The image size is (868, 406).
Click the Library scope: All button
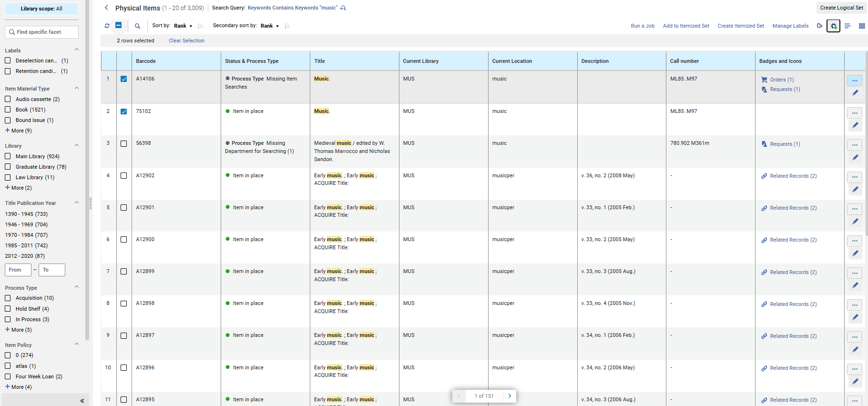pos(41,9)
